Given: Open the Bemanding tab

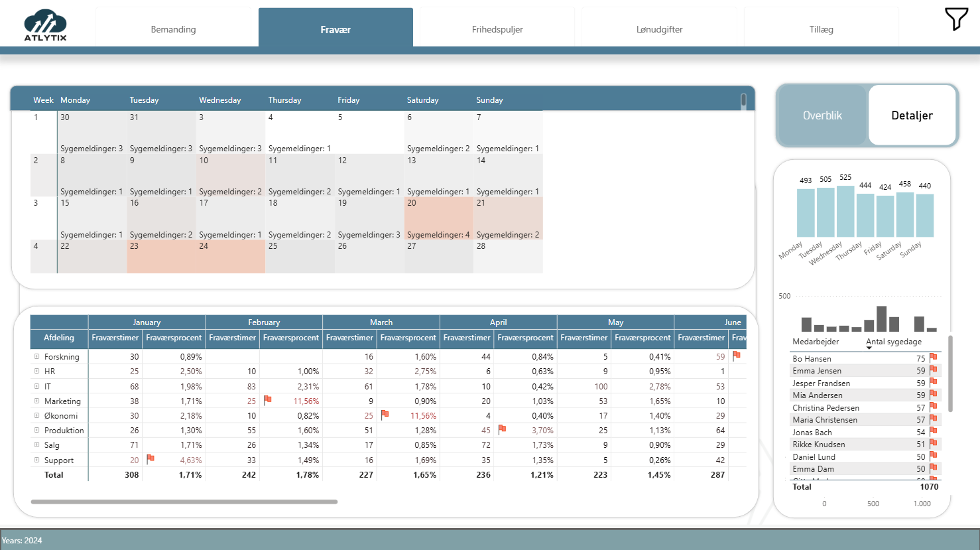Looking at the screenshot, I should [173, 29].
